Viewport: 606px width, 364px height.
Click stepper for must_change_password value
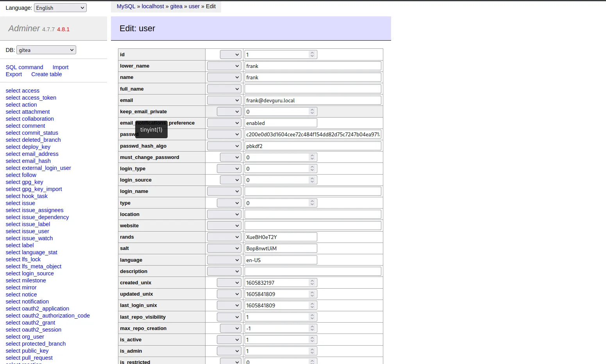tap(312, 157)
